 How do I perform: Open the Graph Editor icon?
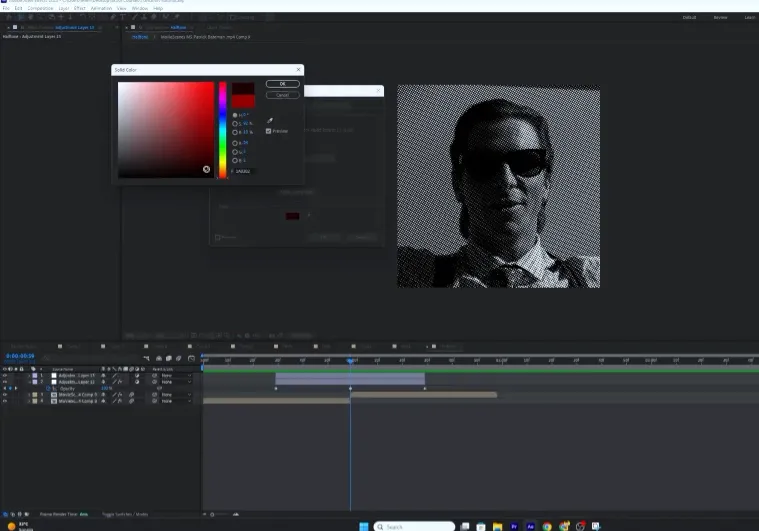click(x=191, y=358)
